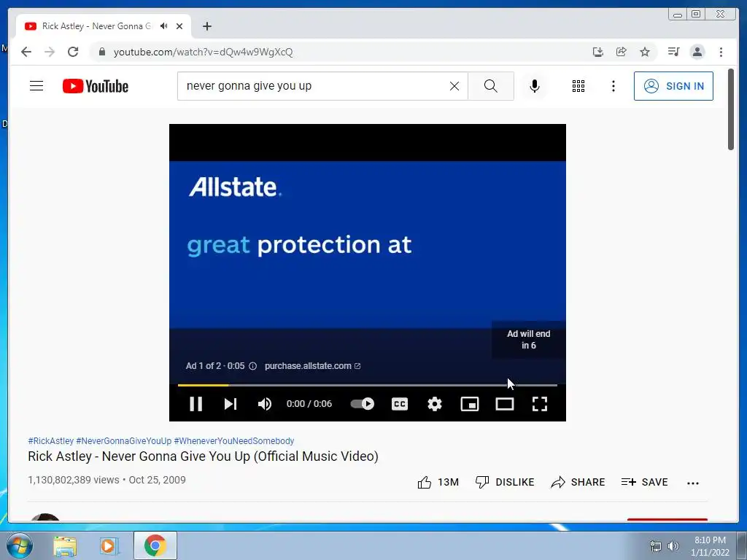Viewport: 747px width, 560px height.
Task: Activate miniplayer mode icon
Action: [470, 404]
